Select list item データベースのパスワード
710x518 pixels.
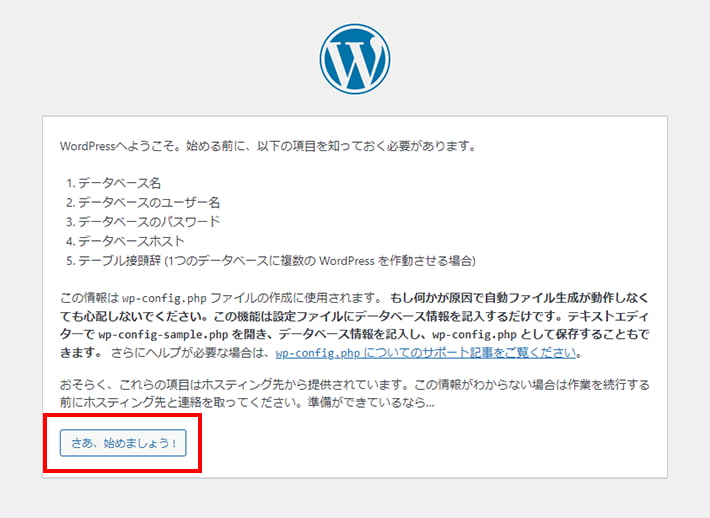pos(149,222)
